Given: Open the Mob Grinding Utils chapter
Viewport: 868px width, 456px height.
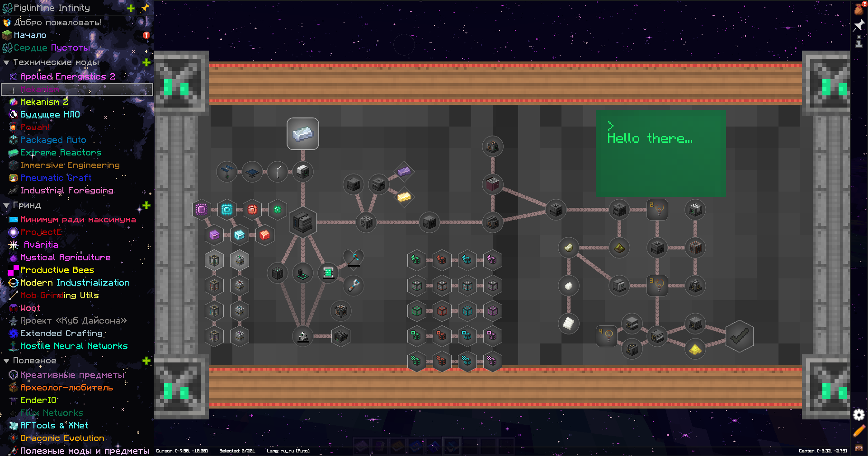Looking at the screenshot, I should coord(77,295).
